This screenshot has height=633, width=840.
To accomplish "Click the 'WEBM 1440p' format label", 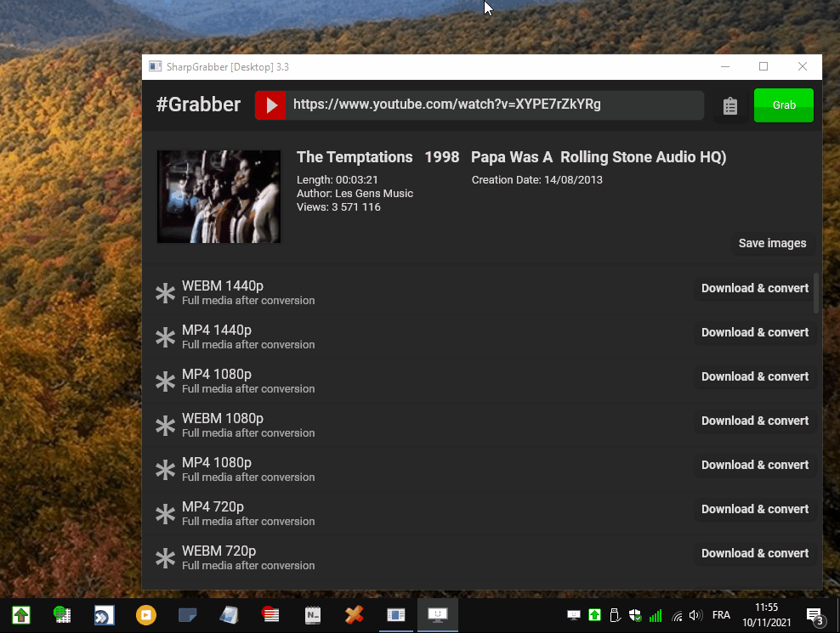I will [222, 286].
